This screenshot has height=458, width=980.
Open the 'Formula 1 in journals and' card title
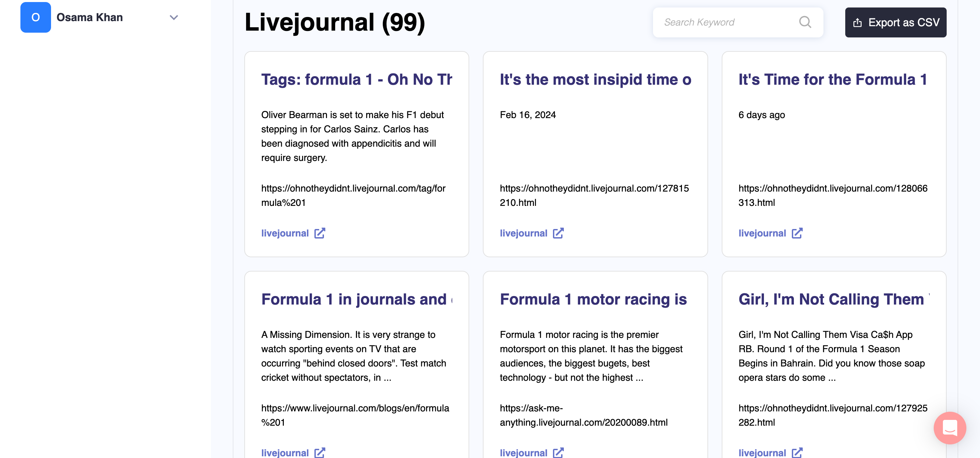coord(357,299)
